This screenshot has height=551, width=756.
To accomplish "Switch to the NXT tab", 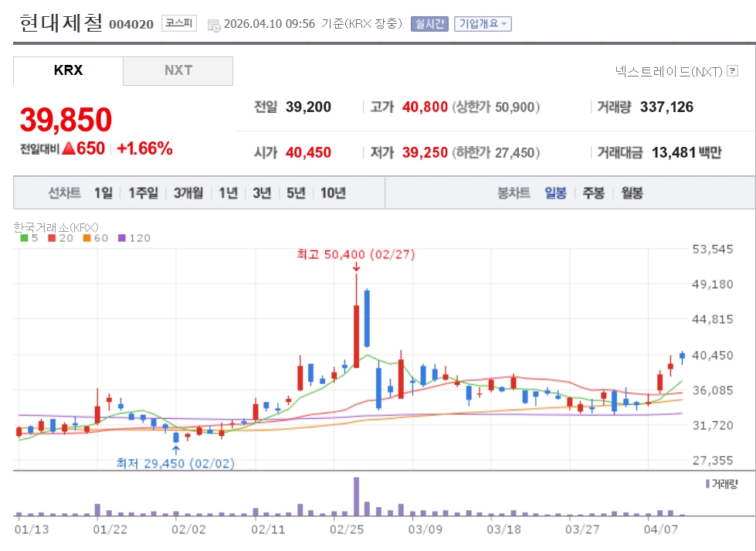I will point(178,70).
